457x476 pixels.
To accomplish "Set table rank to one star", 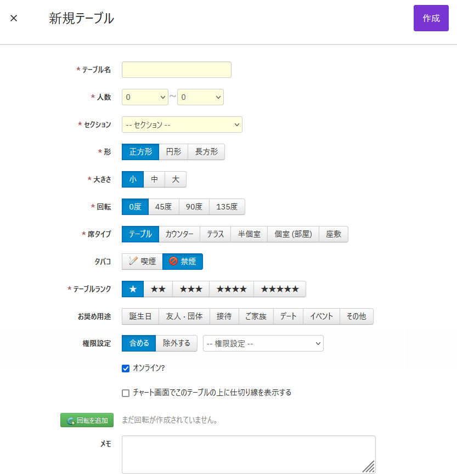I will coord(133,289).
